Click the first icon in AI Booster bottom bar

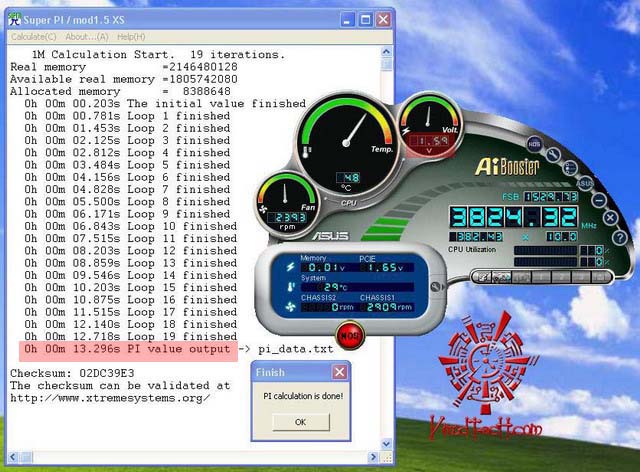(x=483, y=277)
